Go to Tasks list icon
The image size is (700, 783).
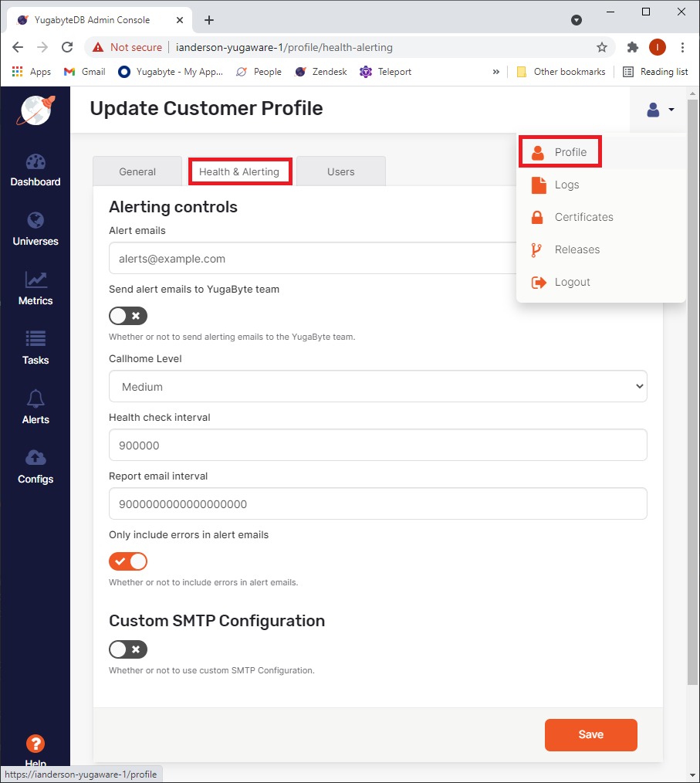pyautogui.click(x=36, y=340)
